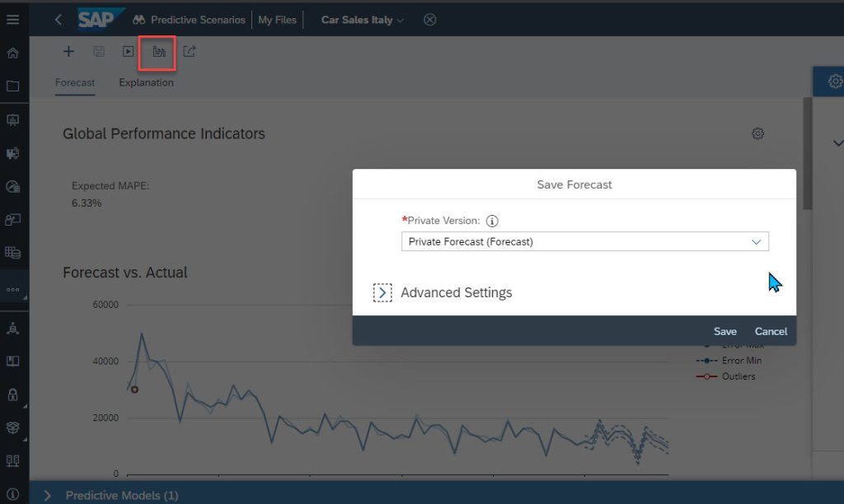Click the save forecast toolbar icon highlighted in red
The width and height of the screenshot is (844, 504).
point(159,52)
